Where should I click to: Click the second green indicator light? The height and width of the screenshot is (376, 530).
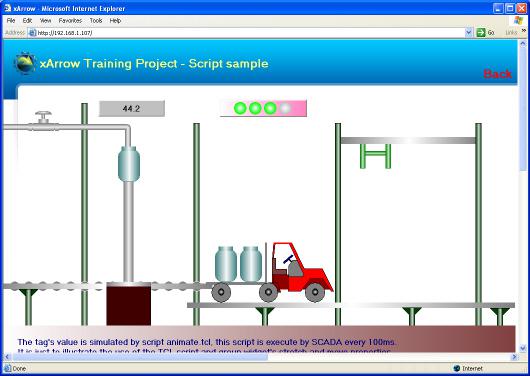point(255,108)
